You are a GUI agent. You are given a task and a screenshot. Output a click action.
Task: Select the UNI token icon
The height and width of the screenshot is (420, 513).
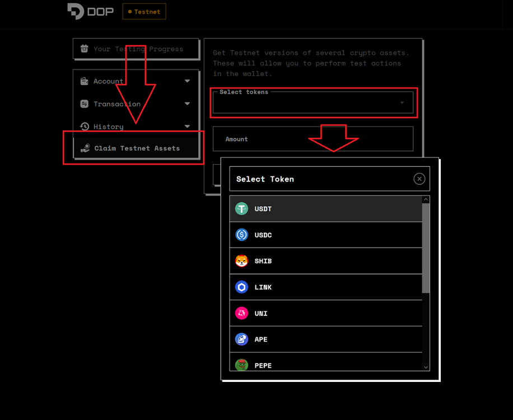point(241,314)
